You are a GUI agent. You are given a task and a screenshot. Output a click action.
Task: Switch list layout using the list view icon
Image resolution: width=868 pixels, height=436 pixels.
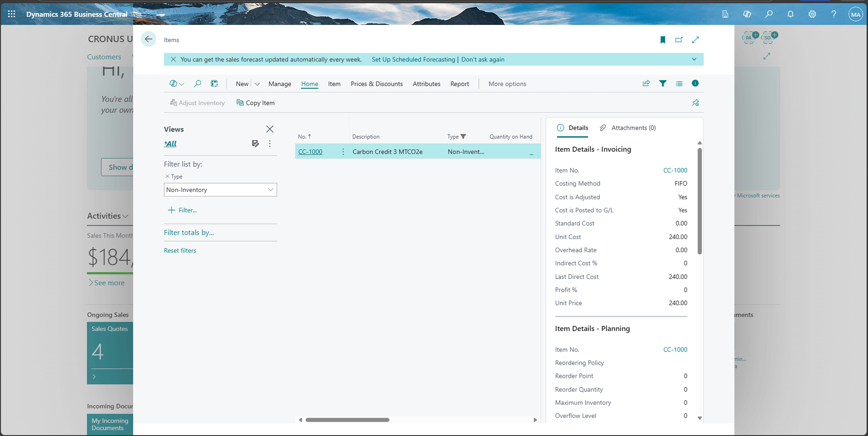pyautogui.click(x=679, y=84)
